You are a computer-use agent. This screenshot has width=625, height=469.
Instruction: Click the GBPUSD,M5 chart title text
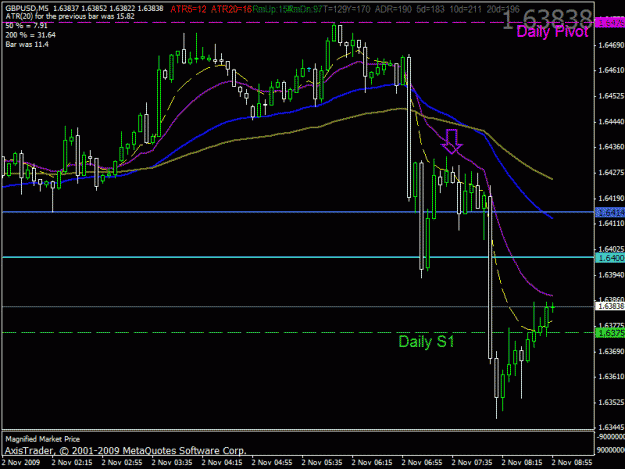(27, 8)
